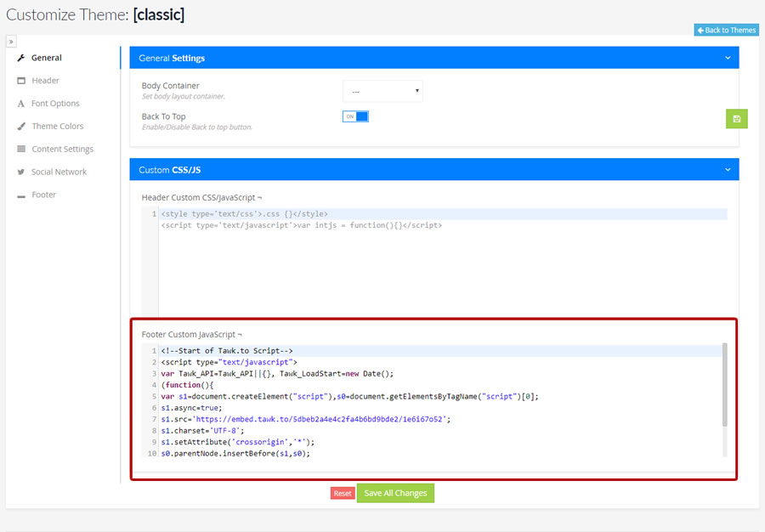Toggle the Back To Top switch
765x532 pixels.
point(355,116)
